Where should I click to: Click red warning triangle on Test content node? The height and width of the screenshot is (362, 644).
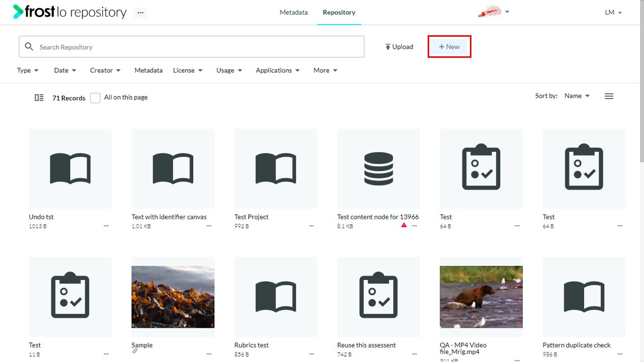pos(404,226)
